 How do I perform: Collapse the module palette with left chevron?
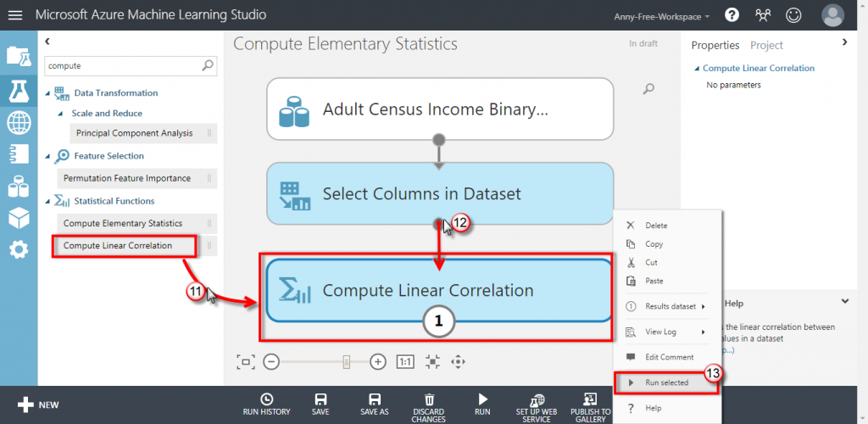(47, 41)
